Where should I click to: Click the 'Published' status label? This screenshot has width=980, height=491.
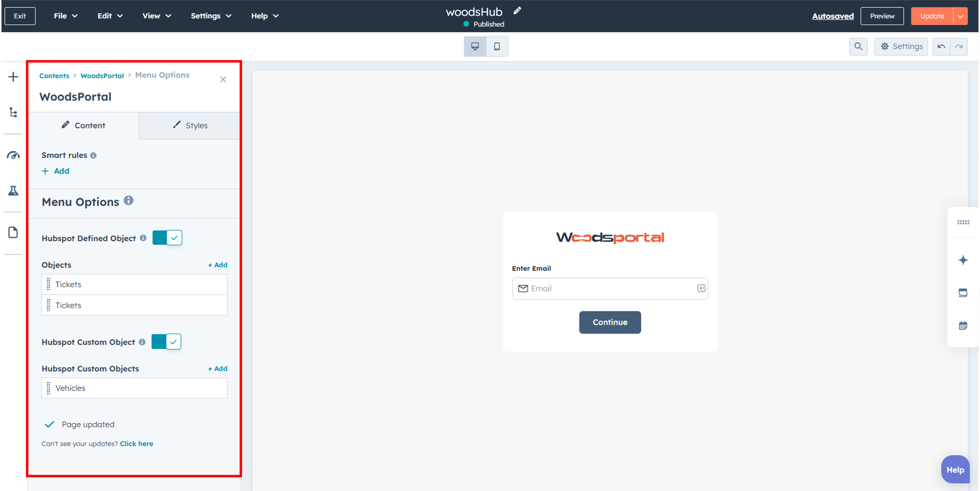coord(489,24)
